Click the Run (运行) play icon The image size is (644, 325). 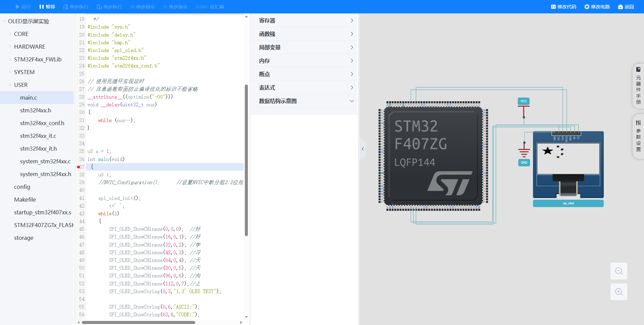(17, 7)
